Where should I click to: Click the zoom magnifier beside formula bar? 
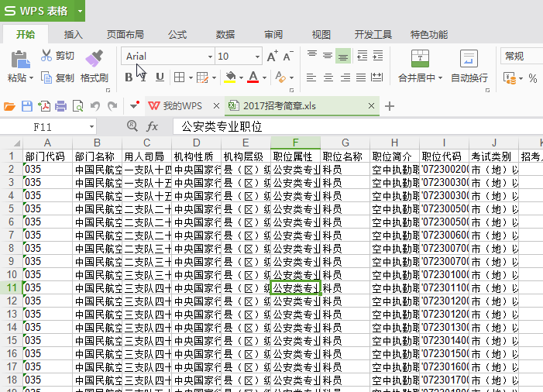coord(132,126)
